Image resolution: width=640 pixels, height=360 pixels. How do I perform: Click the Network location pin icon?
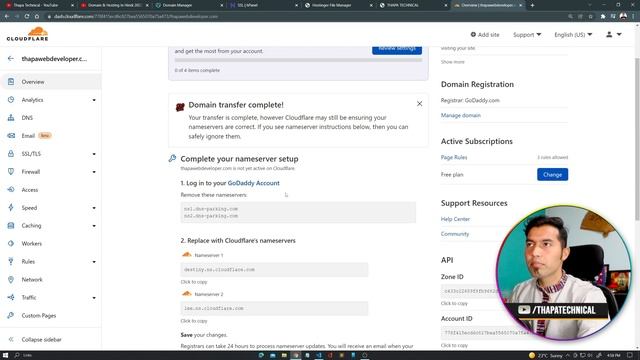point(11,279)
